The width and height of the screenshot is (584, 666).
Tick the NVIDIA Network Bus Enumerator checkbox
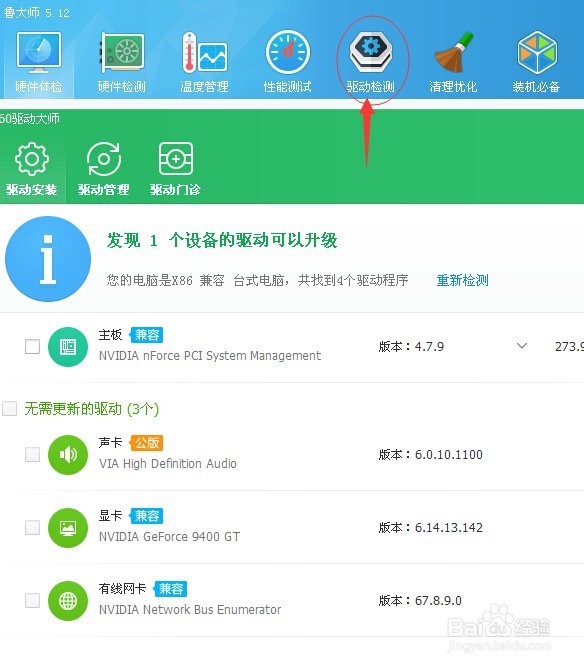click(x=32, y=601)
